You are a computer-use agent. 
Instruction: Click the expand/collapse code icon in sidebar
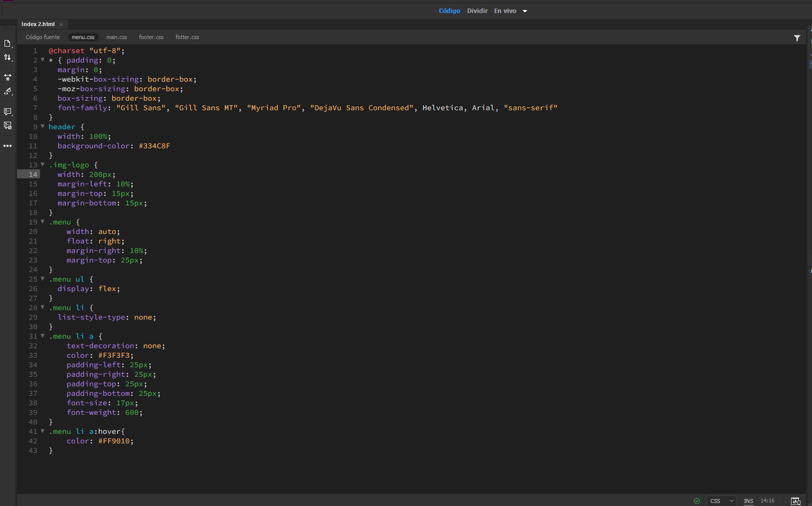click(x=8, y=78)
